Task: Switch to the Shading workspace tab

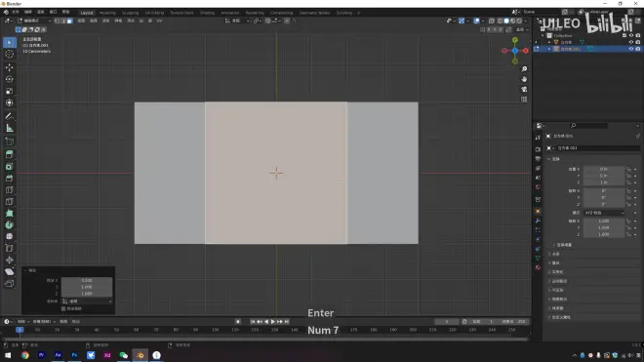Action: coord(207,13)
